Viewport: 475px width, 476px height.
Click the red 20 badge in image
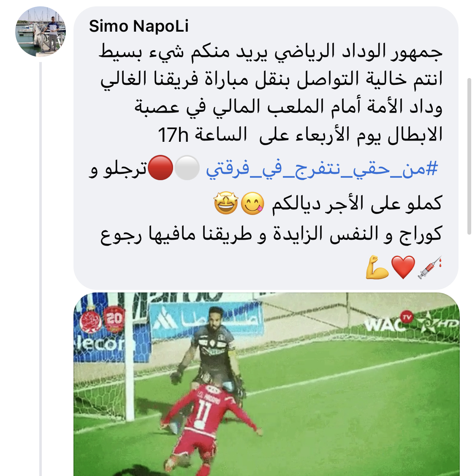[x=114, y=319]
